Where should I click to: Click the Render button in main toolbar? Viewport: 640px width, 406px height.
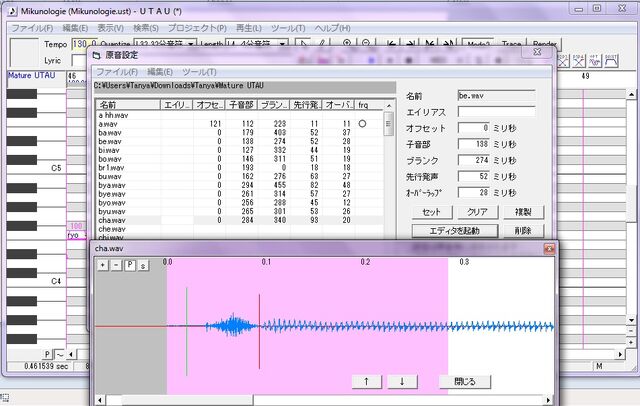(544, 44)
